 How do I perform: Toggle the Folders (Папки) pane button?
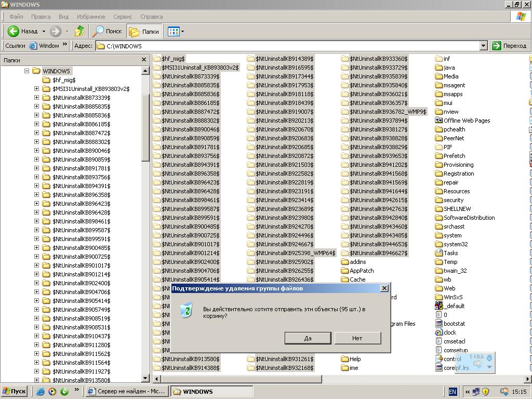(x=144, y=31)
